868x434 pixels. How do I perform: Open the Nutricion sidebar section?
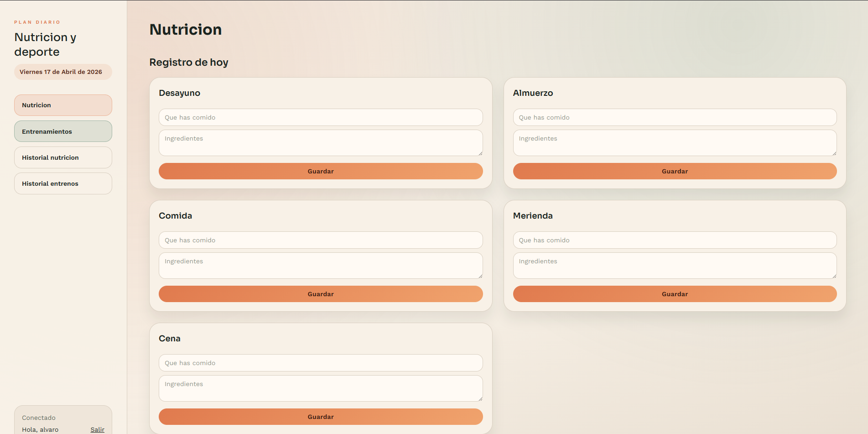63,105
